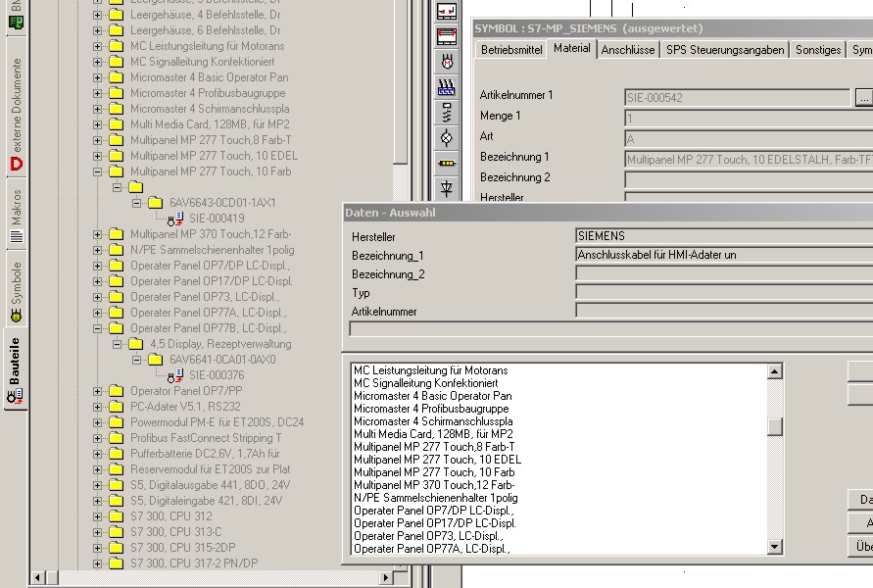Collapse the Operater Panel OP77B tree node

point(97,328)
